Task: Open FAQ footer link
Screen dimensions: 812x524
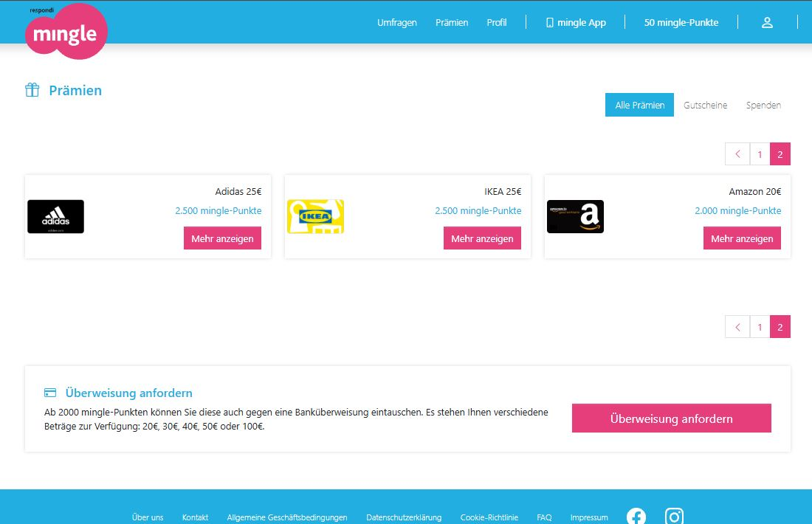Action: click(544, 517)
